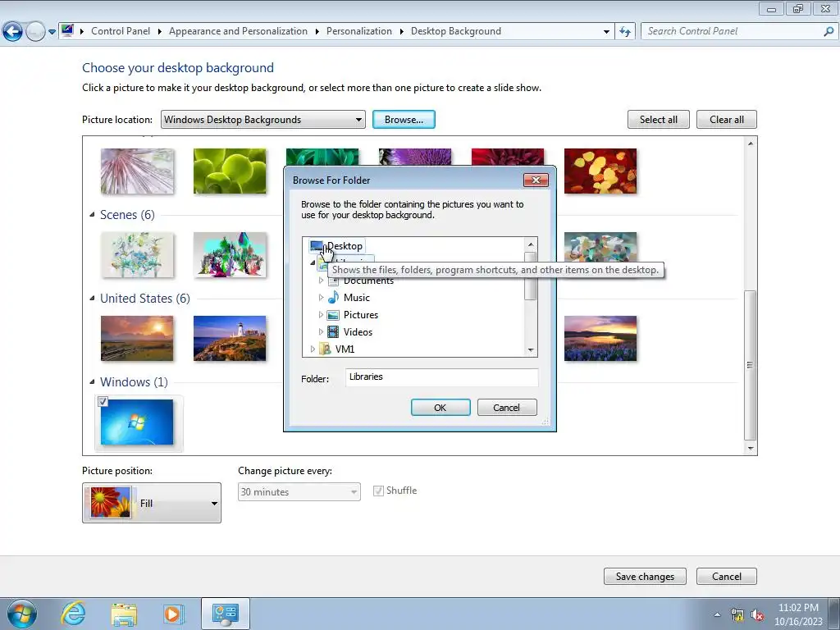Select the white spiky flower wallpaper
The image size is (840, 630).
click(x=137, y=171)
